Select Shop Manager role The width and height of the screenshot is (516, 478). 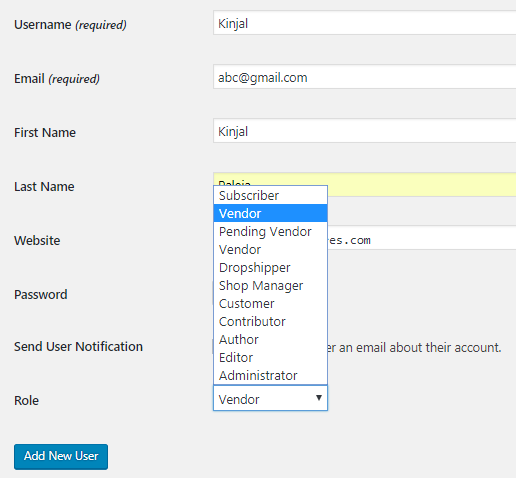(270, 285)
